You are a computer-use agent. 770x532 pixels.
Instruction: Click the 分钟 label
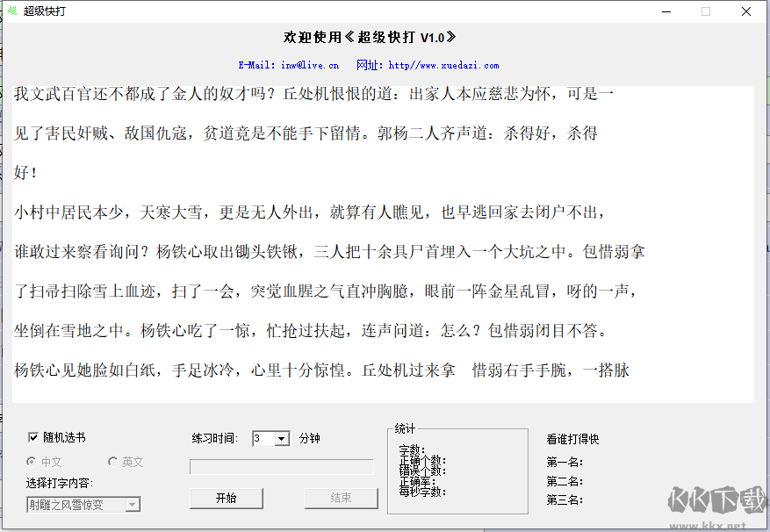coord(310,438)
